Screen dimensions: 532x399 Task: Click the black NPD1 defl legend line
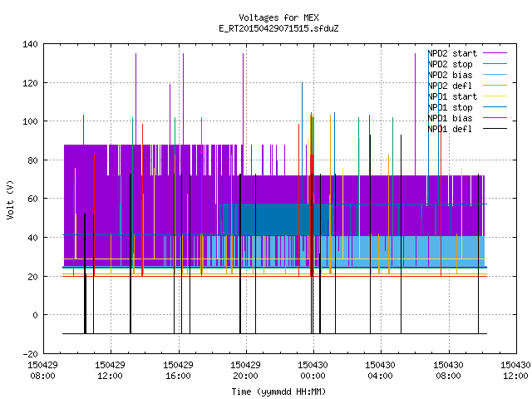coord(495,129)
